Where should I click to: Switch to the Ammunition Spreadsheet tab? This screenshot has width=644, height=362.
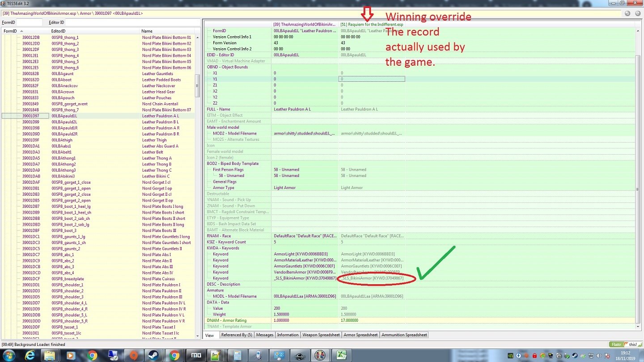point(404,335)
